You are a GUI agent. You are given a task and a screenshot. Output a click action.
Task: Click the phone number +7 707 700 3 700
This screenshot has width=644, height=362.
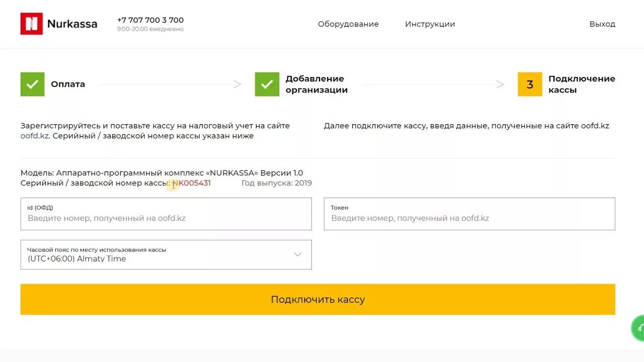(x=150, y=20)
